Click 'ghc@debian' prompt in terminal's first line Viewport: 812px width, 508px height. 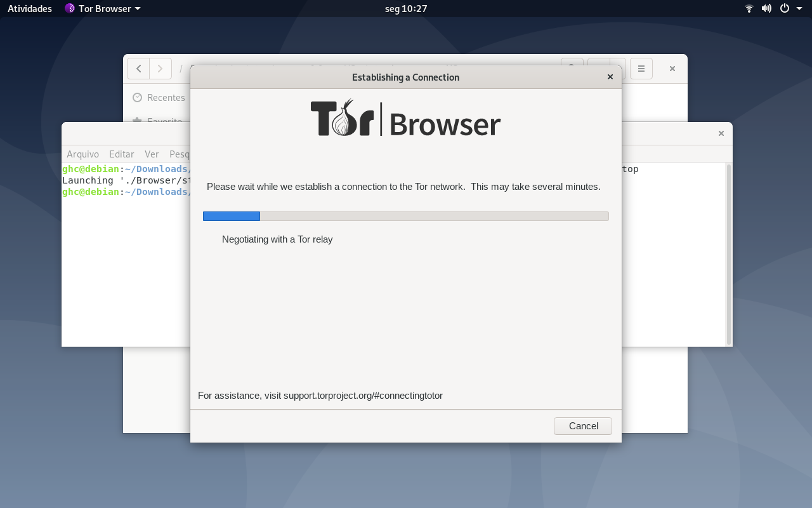91,169
